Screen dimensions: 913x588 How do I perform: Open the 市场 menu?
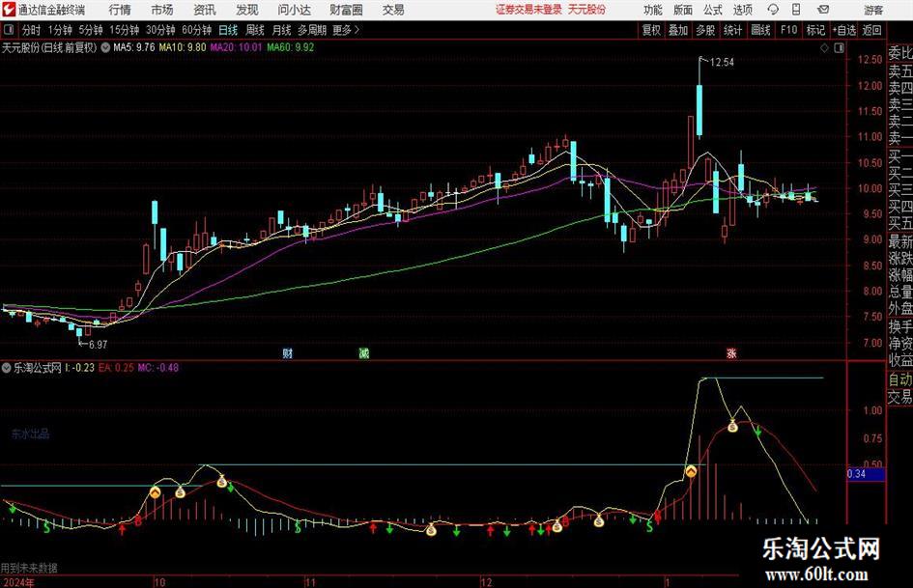[x=162, y=10]
